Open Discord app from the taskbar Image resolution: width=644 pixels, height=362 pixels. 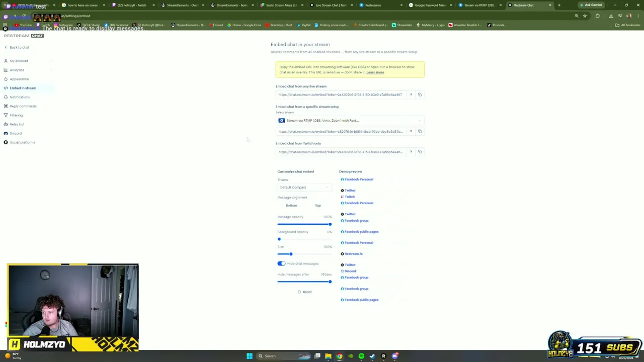click(395, 356)
